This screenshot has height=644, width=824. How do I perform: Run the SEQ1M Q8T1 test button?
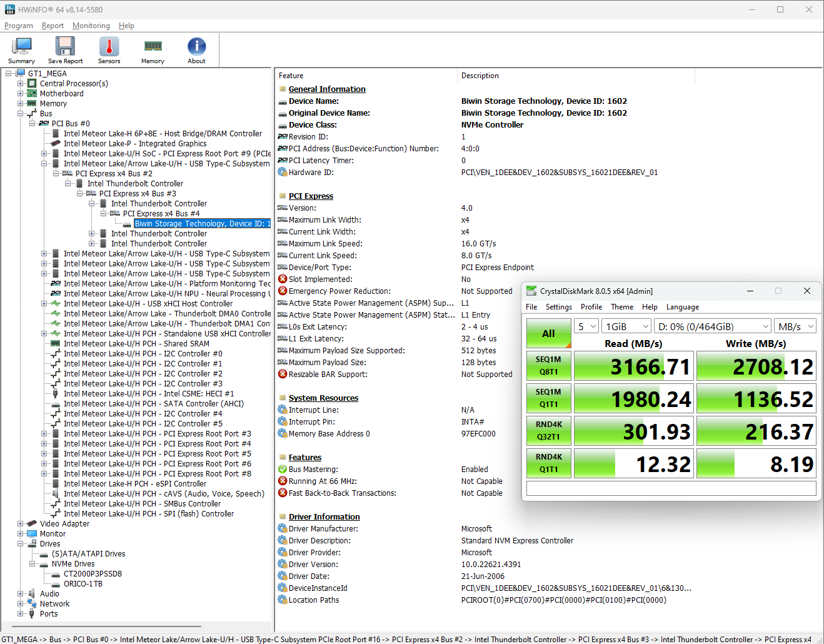(548, 366)
